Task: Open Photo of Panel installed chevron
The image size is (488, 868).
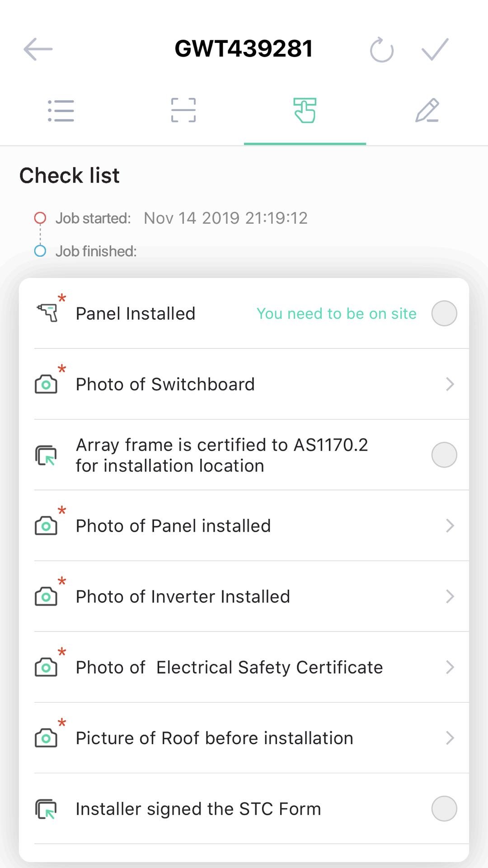Action: pyautogui.click(x=450, y=526)
